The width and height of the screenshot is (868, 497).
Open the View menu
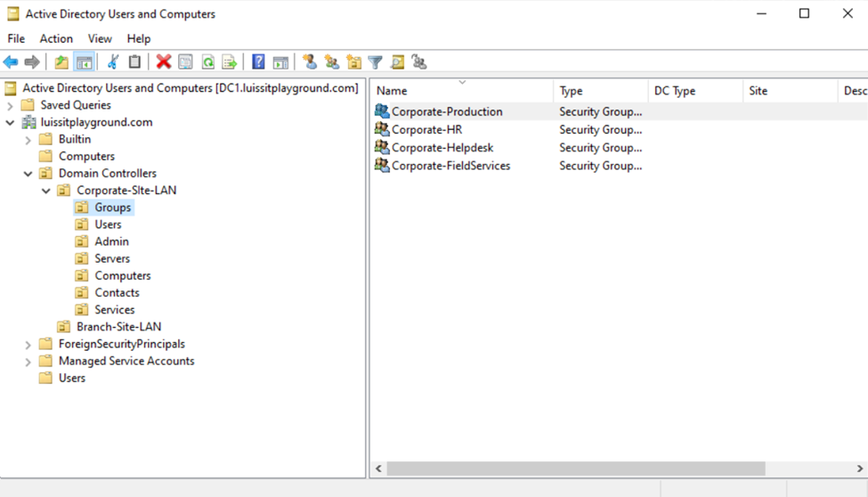(x=100, y=39)
